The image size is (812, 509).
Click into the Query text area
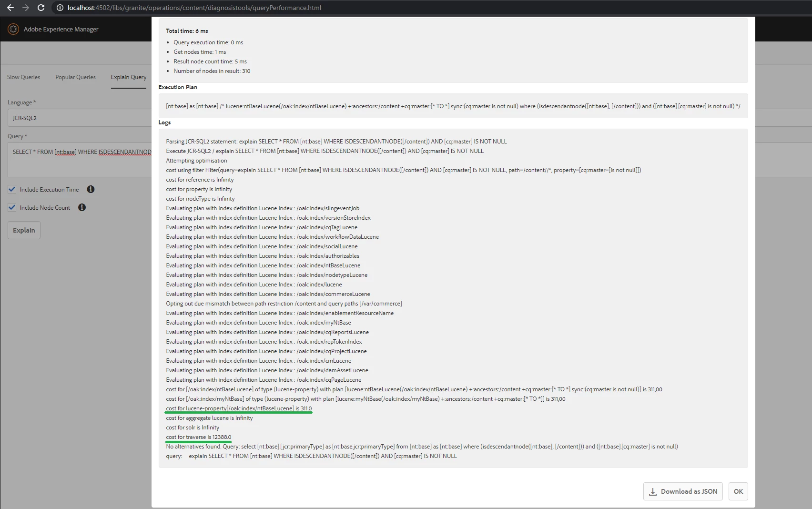(80, 160)
